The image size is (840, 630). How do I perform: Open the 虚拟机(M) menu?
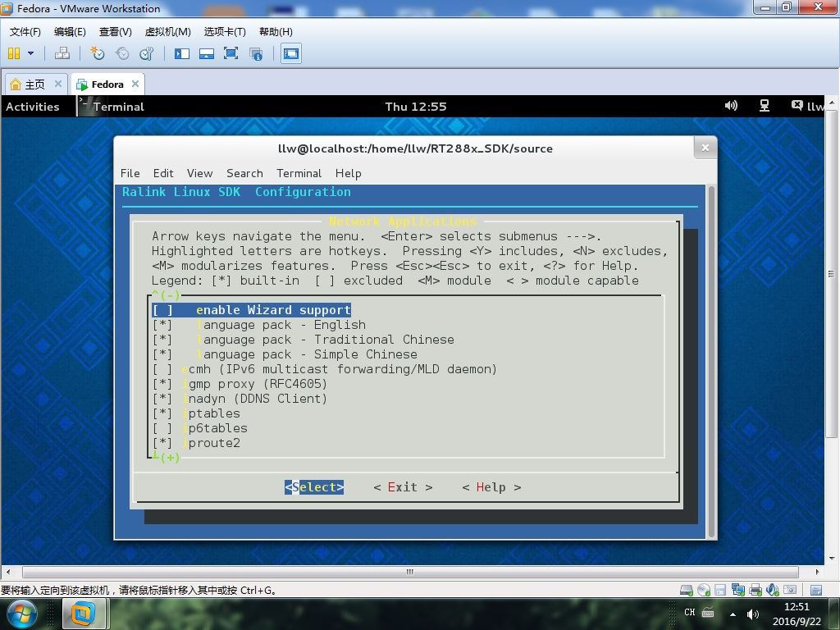167,32
